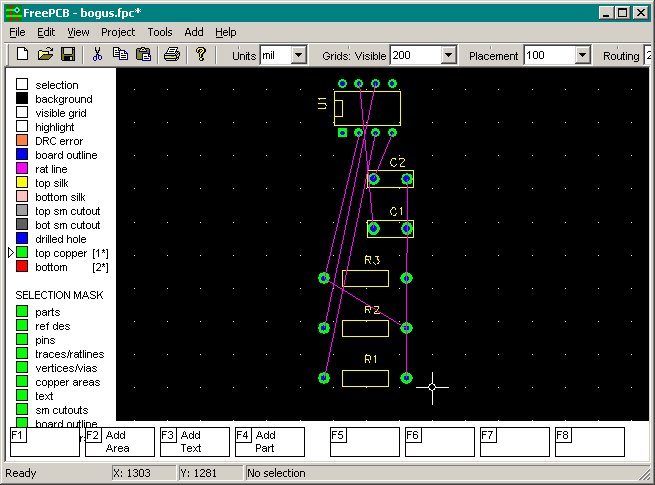Toggle pins in the selection mask
655x485 pixels.
[22, 340]
